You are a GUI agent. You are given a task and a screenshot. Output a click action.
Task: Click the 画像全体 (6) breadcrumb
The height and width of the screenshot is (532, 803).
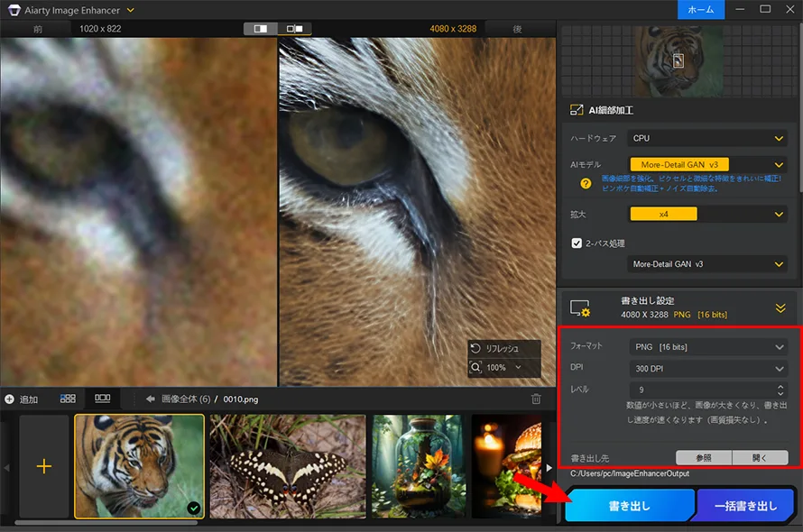tap(186, 399)
